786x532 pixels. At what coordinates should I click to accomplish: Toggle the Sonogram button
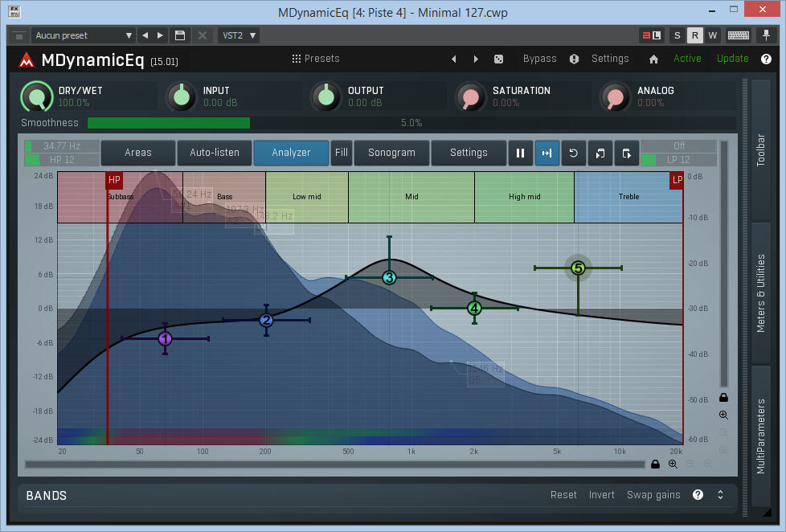click(x=391, y=153)
